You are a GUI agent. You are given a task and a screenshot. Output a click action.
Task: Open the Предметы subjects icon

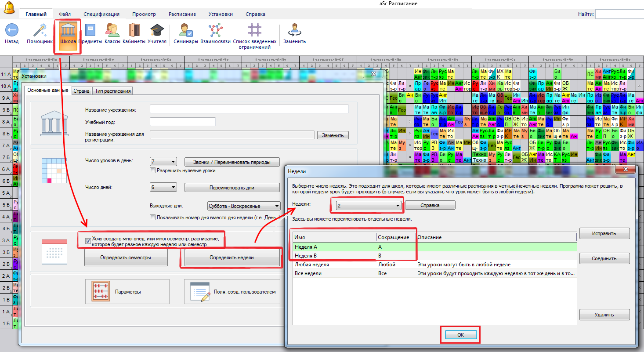tap(90, 31)
